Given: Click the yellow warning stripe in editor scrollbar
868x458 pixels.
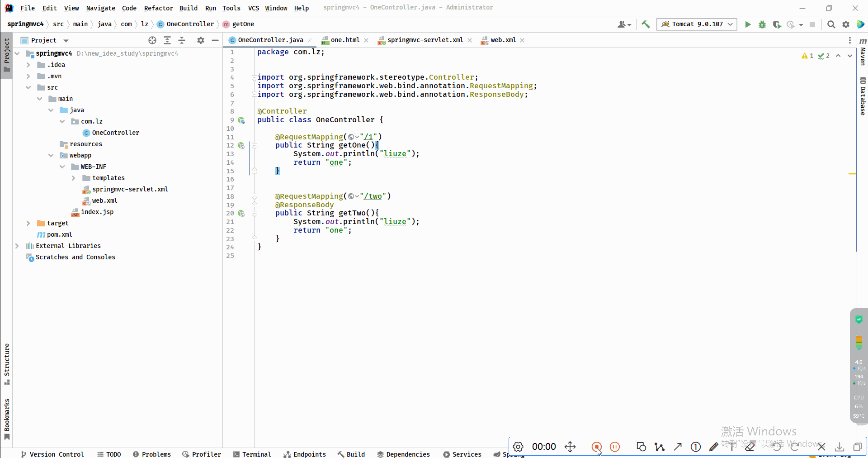Looking at the screenshot, I should pyautogui.click(x=852, y=174).
